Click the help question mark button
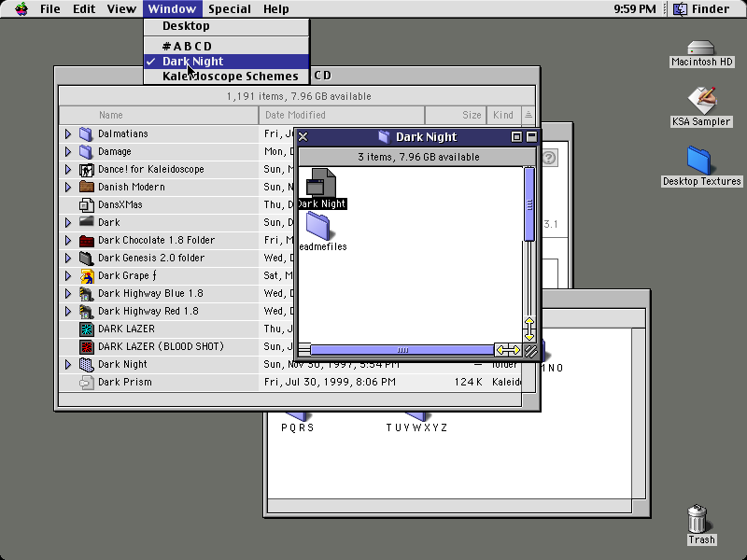This screenshot has width=747, height=560. click(x=549, y=158)
